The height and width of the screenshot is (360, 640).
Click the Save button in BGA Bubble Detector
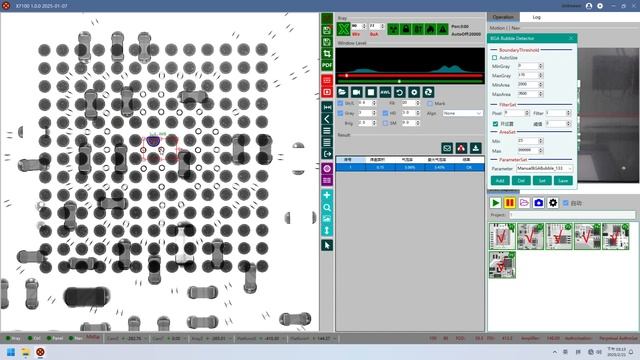[x=563, y=181]
